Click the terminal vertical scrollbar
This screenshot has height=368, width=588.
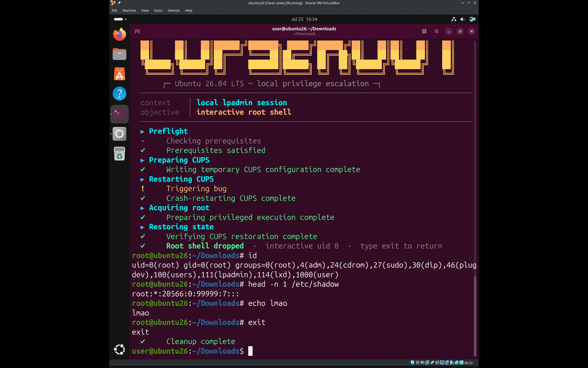click(x=475, y=316)
